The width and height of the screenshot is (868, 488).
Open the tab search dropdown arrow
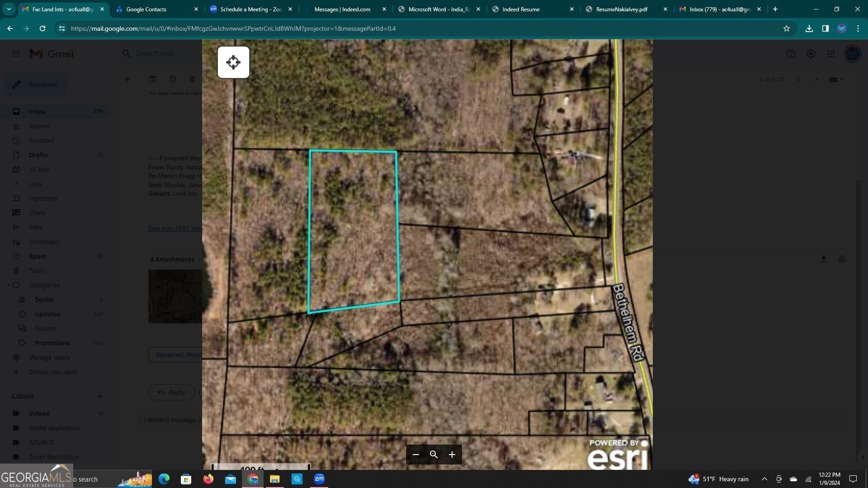(9, 9)
